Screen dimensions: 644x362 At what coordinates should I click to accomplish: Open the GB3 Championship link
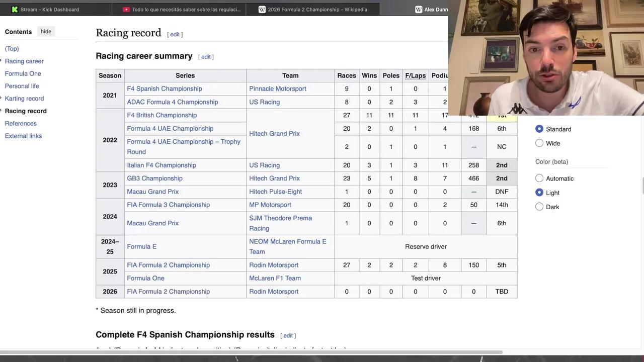pyautogui.click(x=154, y=178)
